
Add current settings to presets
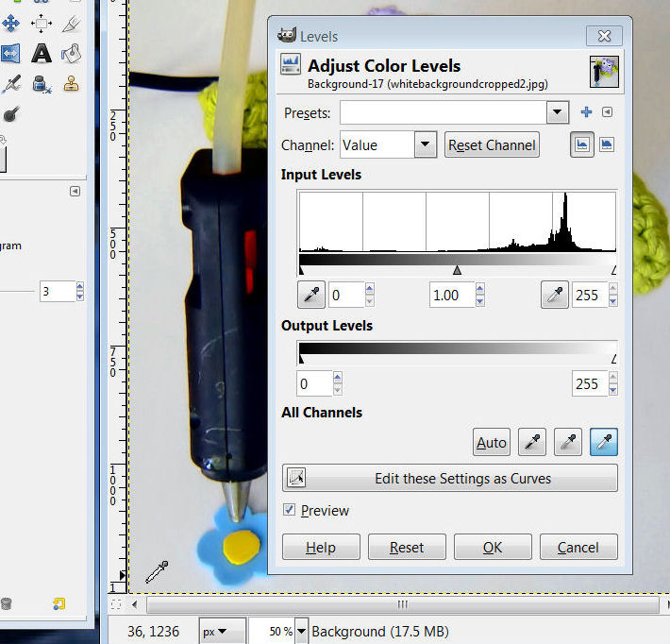[x=586, y=112]
